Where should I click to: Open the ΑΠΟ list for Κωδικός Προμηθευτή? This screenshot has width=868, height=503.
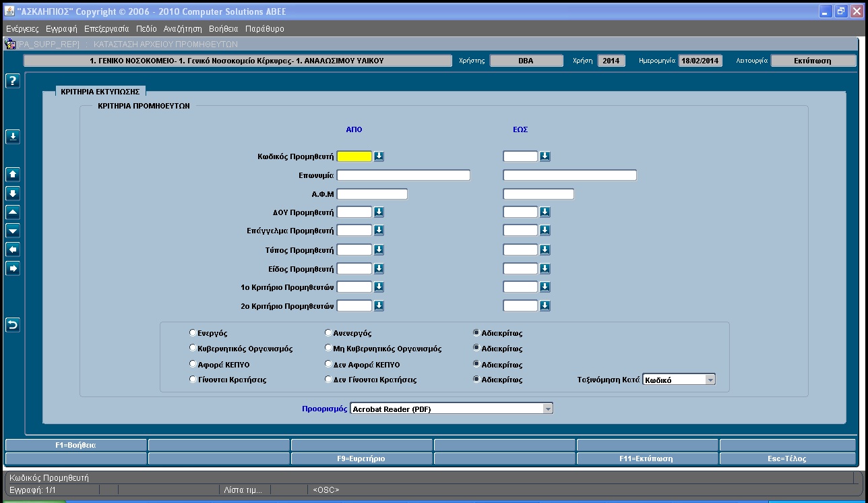coord(379,156)
